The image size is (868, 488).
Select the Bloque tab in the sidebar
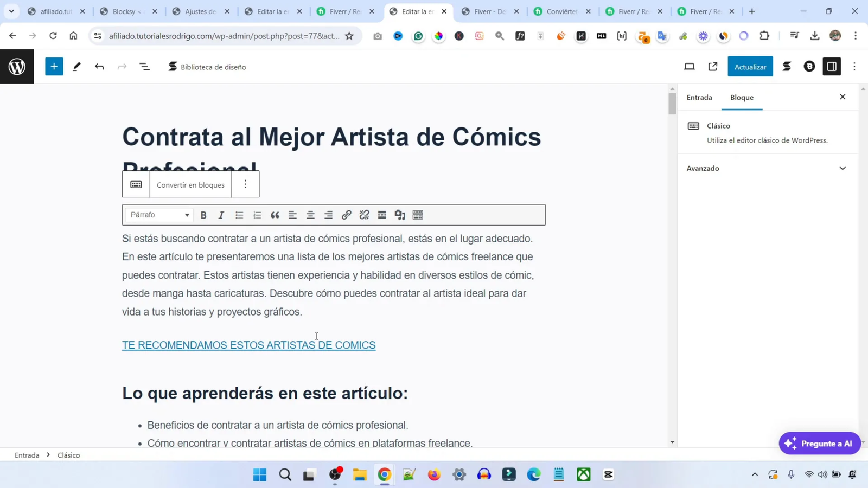(742, 97)
